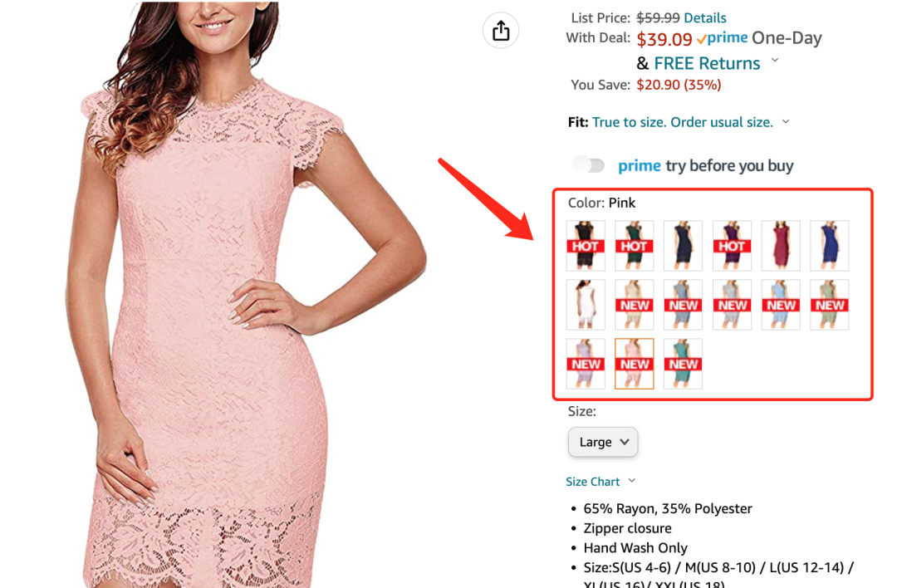Expand the Size Chart chevron
This screenshot has height=588, width=897.
click(x=631, y=481)
